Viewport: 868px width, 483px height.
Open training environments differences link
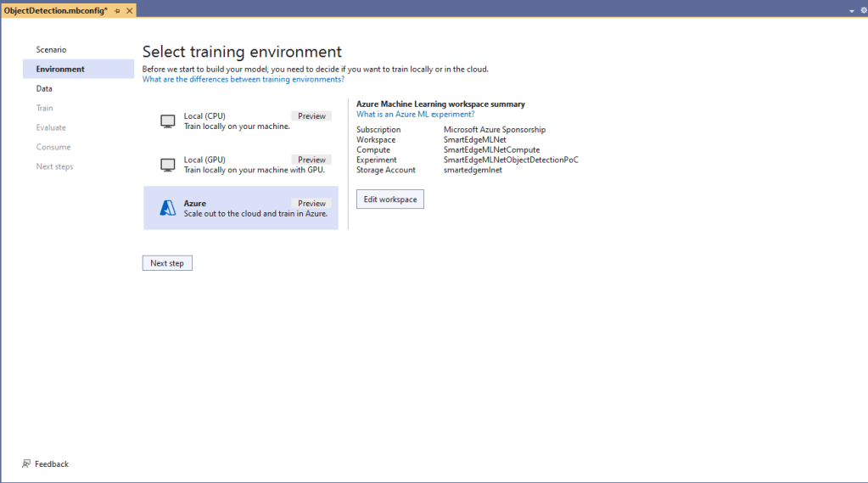tap(243, 79)
